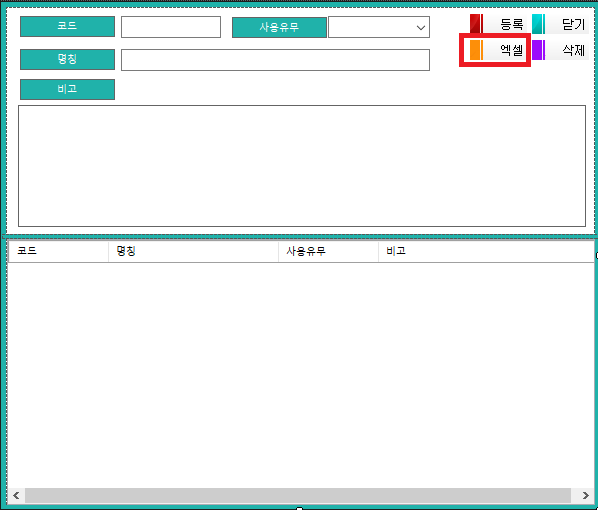This screenshot has width=599, height=519.
Task: Sort by the 코드 column header
Action: coord(58,251)
